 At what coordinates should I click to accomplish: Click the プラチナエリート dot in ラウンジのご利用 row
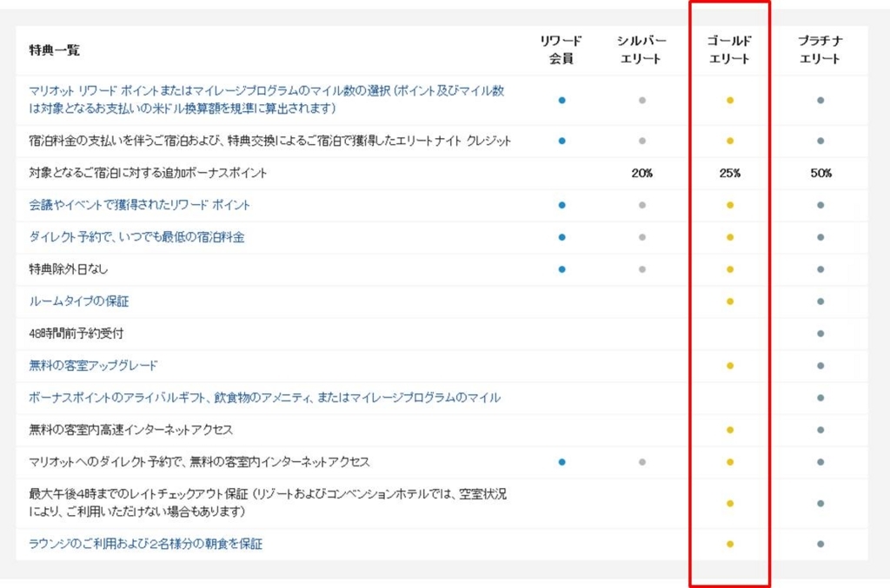820,544
